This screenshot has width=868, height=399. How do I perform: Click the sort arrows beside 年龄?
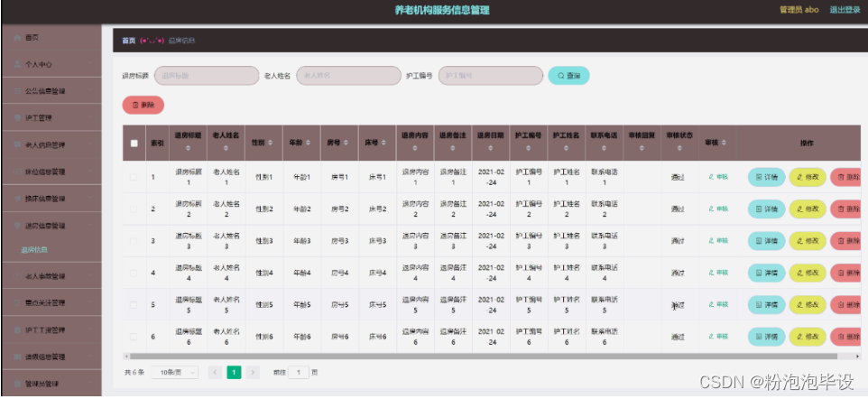308,143
